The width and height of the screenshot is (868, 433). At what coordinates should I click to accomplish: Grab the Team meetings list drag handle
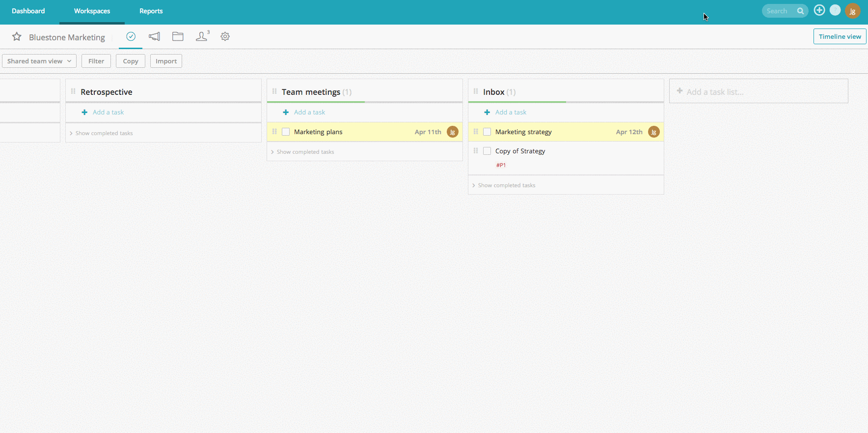pos(274,91)
